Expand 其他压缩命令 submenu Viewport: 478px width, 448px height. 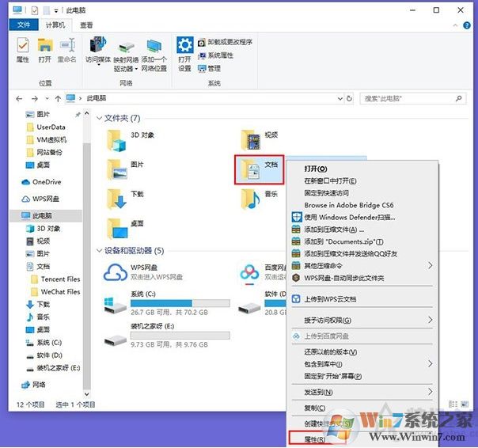(x=362, y=266)
